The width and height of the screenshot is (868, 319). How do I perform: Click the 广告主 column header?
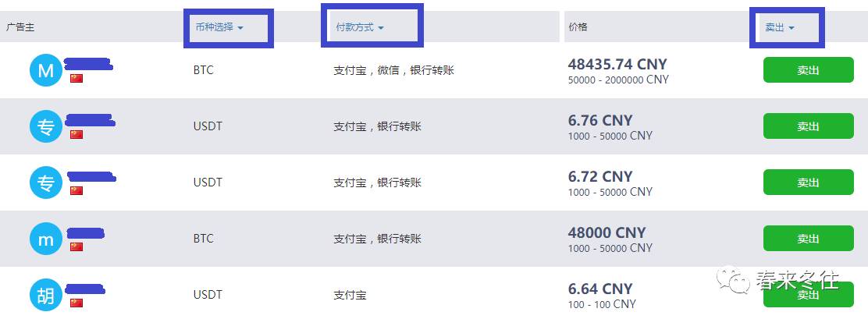[x=20, y=27]
